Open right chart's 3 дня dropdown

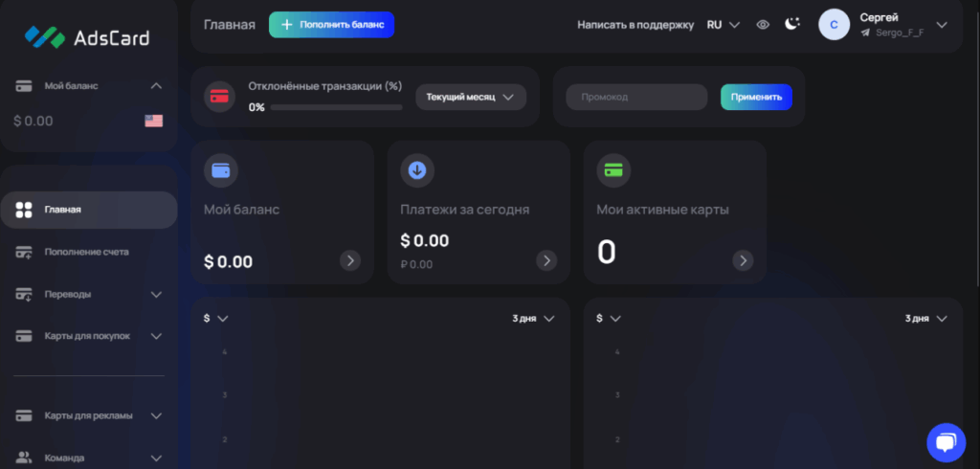(925, 319)
